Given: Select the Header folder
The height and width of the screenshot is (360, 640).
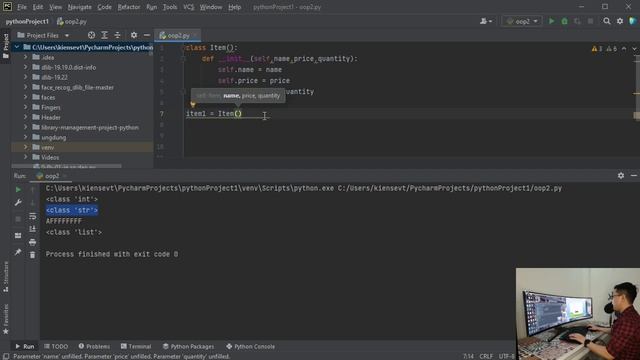Looking at the screenshot, I should [x=51, y=117].
